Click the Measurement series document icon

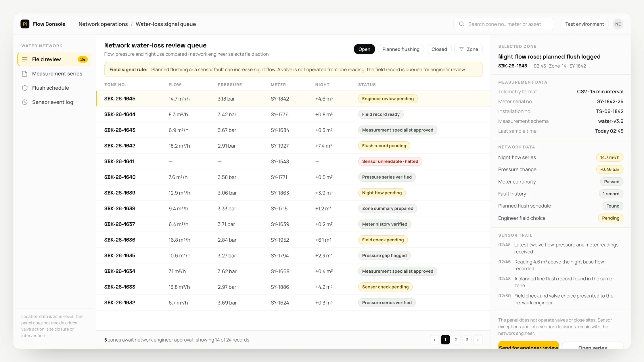click(25, 74)
